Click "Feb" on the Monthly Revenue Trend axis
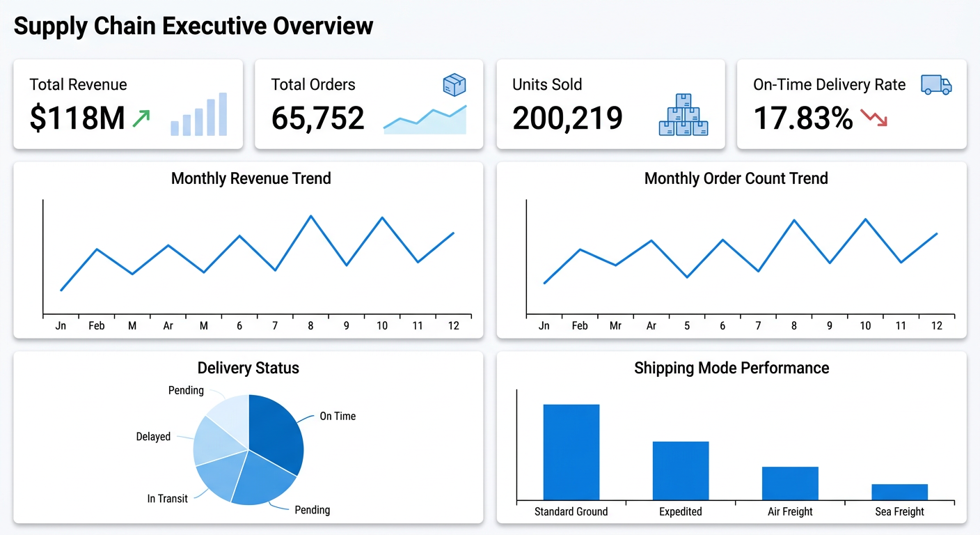The width and height of the screenshot is (980, 535). coord(97,325)
